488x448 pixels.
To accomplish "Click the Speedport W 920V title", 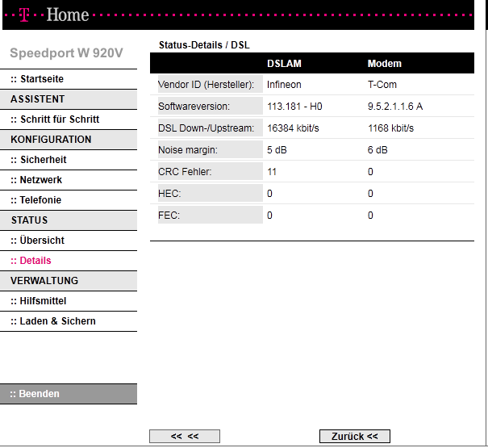I will pos(66,53).
